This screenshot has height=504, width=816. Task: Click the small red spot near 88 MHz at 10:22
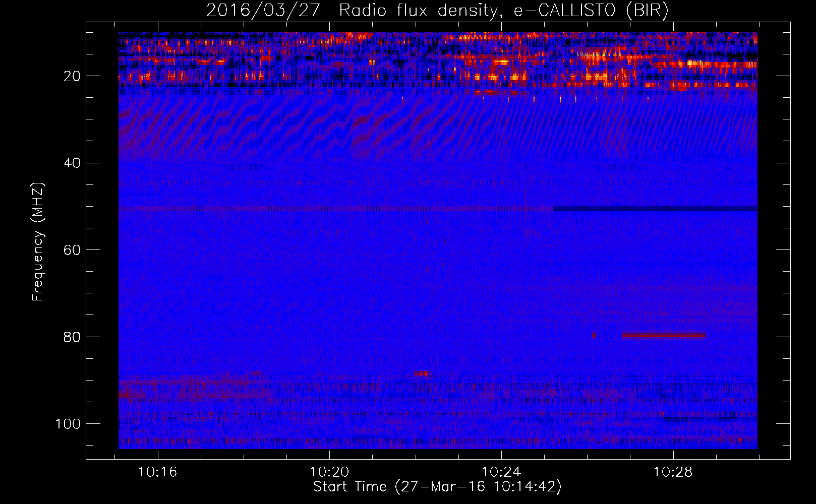[421, 373]
